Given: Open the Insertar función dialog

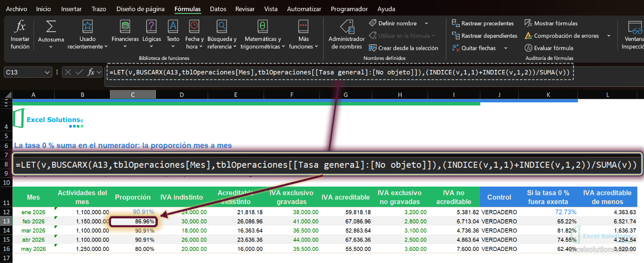Looking at the screenshot, I should 20,35.
